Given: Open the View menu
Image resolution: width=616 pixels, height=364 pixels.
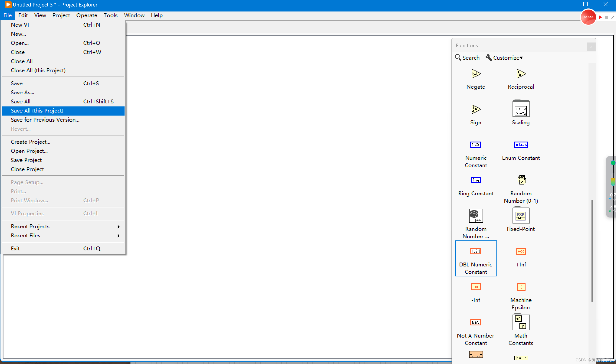Looking at the screenshot, I should click(x=40, y=15).
